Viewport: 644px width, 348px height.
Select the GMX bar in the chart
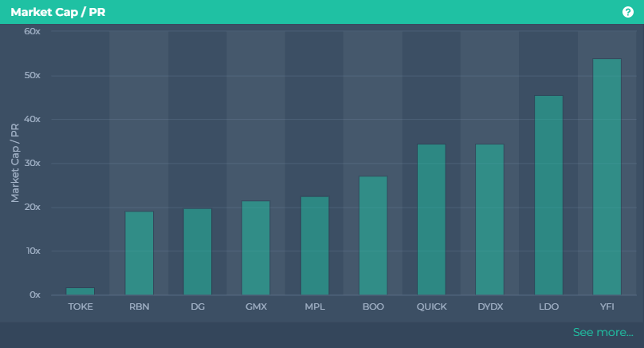(256, 247)
